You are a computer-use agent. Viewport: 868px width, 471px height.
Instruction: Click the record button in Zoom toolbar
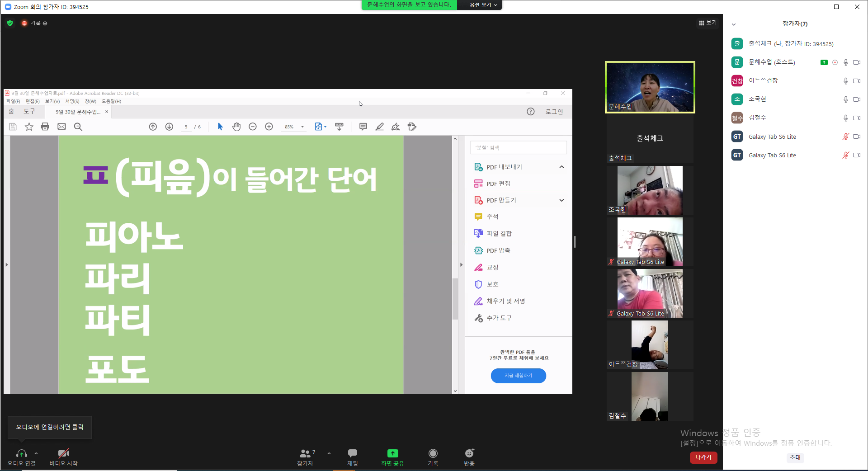point(433,457)
